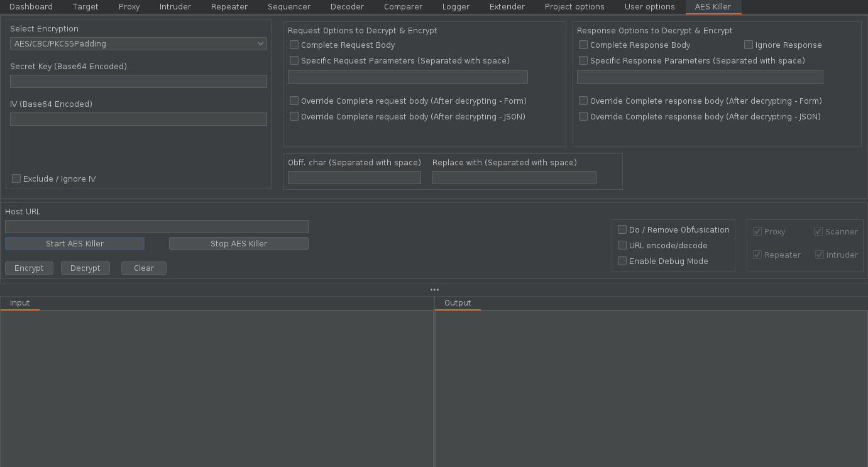Switch to the Comparer tab
The image size is (868, 467).
(403, 7)
